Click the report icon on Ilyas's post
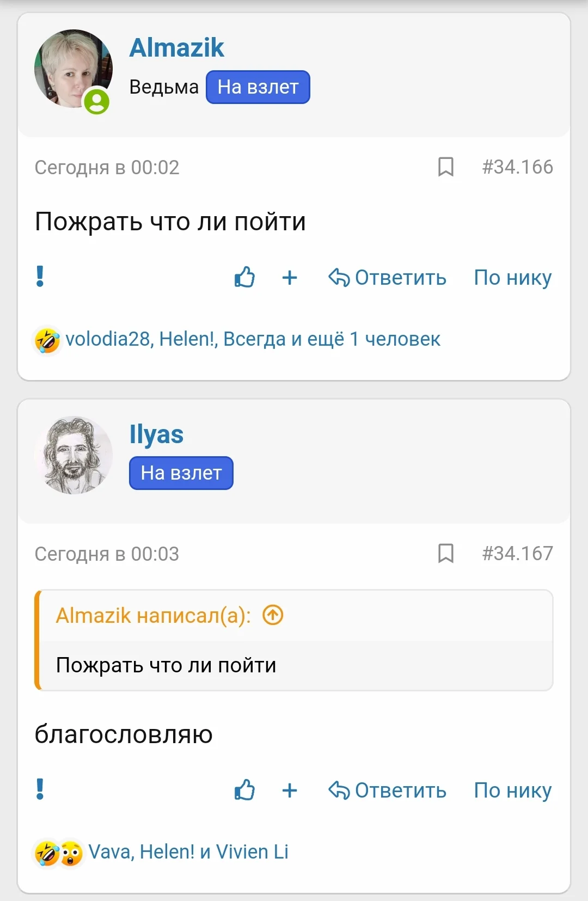 (39, 790)
